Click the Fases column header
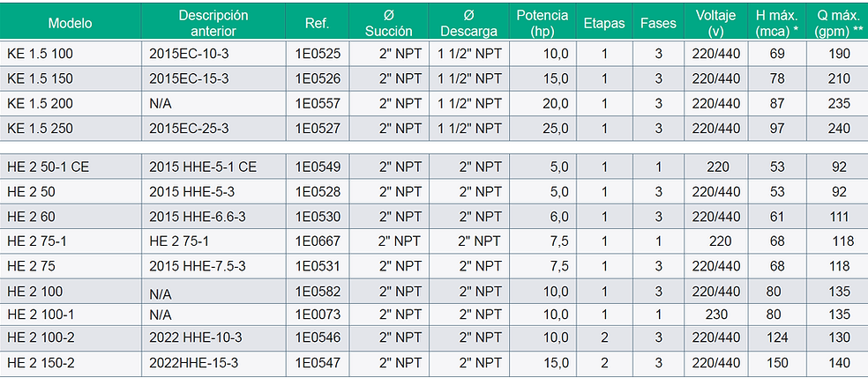Image resolution: width=868 pixels, height=378 pixels. tap(659, 23)
